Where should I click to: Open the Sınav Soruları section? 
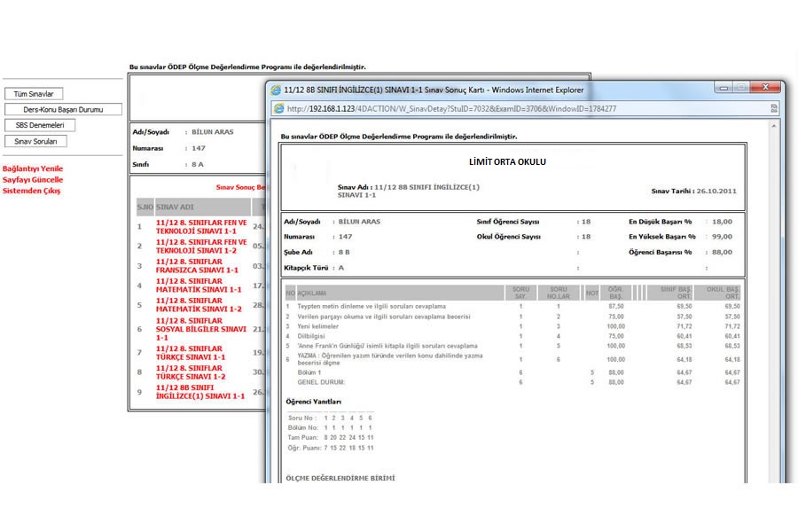click(35, 141)
